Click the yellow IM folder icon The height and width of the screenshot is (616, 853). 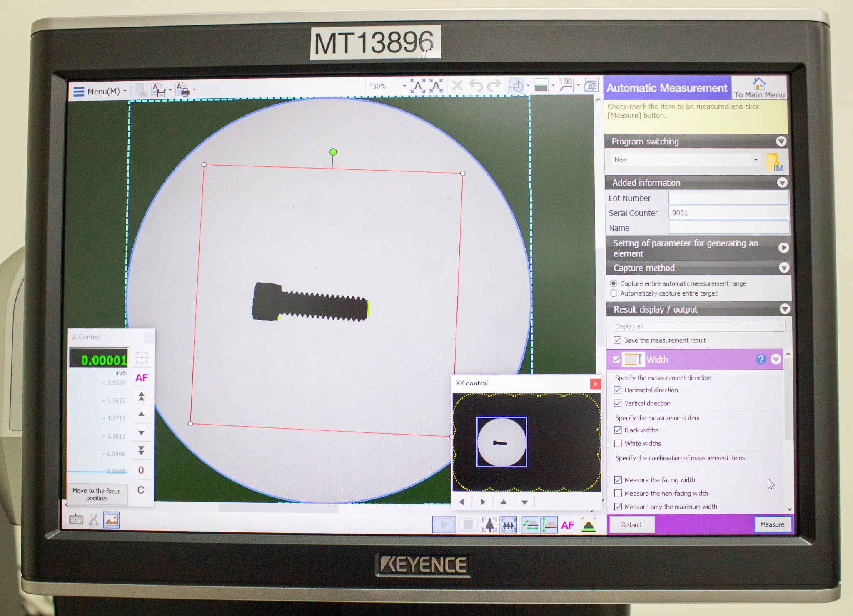click(774, 162)
